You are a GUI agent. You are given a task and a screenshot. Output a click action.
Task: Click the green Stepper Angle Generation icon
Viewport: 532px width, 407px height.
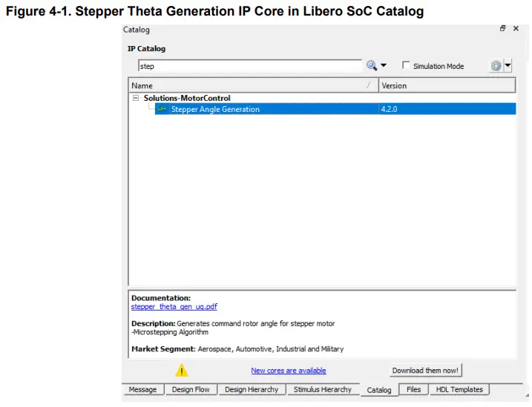(x=162, y=109)
